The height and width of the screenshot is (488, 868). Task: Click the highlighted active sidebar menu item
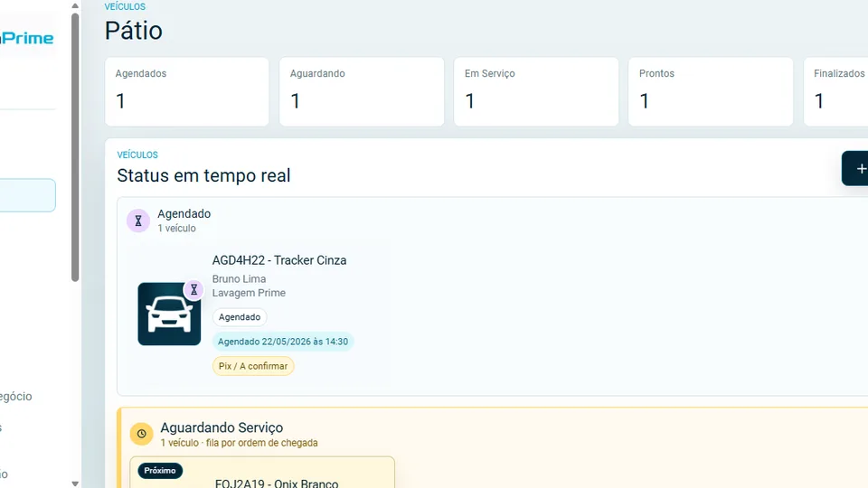pos(28,195)
